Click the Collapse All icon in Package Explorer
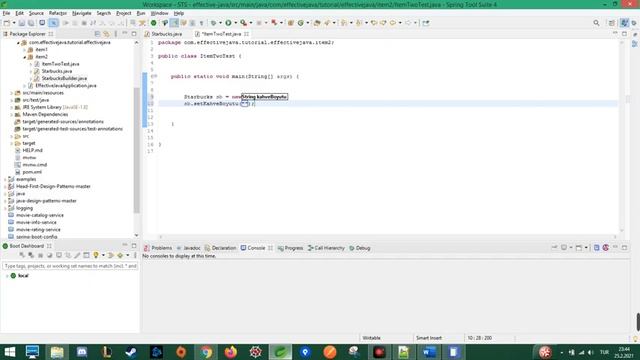This screenshot has height=360, width=640. [x=97, y=34]
